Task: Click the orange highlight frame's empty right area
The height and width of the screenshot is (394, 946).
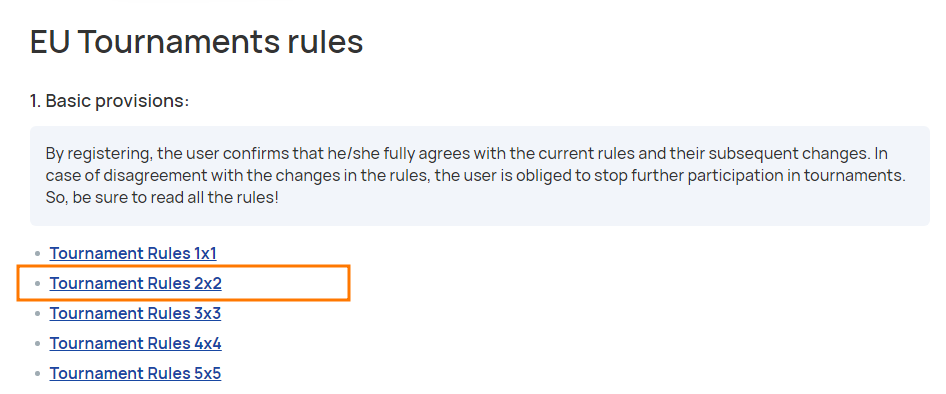Action: (x=284, y=283)
